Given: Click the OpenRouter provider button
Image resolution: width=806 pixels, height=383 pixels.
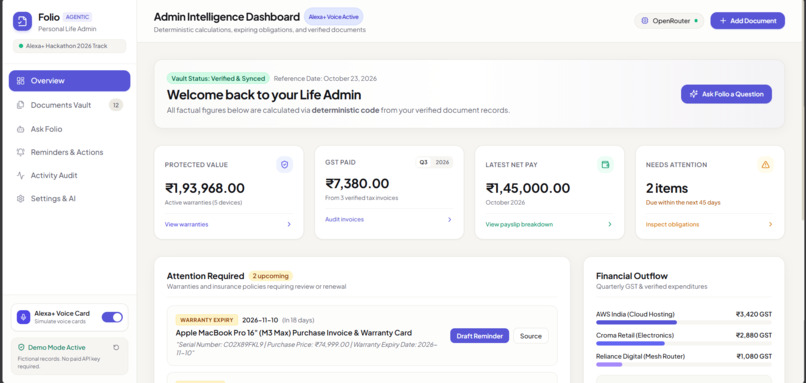Looking at the screenshot, I should tap(669, 21).
